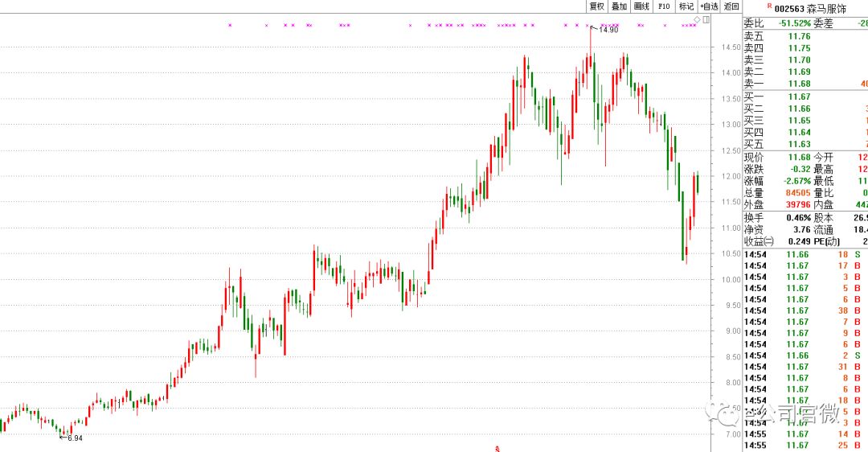The width and height of the screenshot is (868, 452).
Task: Click the 委差 label
Action: [823, 23]
